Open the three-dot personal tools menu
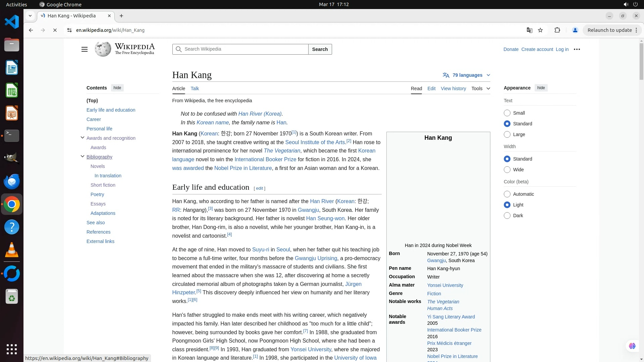The height and width of the screenshot is (362, 644). [x=577, y=49]
